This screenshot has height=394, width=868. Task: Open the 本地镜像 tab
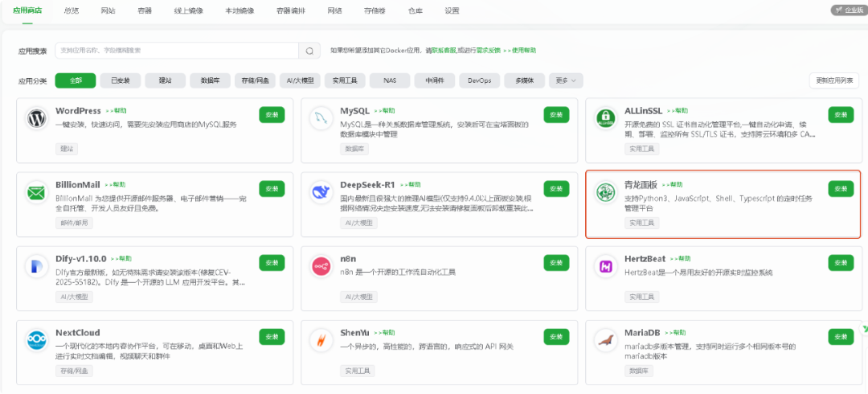click(239, 10)
